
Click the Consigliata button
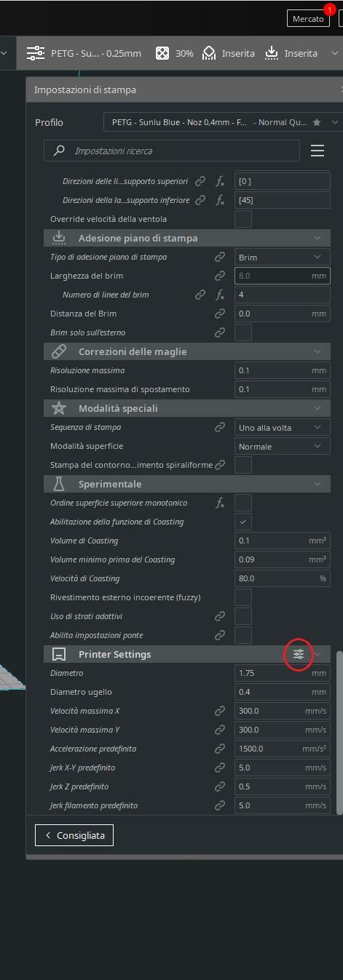coord(74,835)
